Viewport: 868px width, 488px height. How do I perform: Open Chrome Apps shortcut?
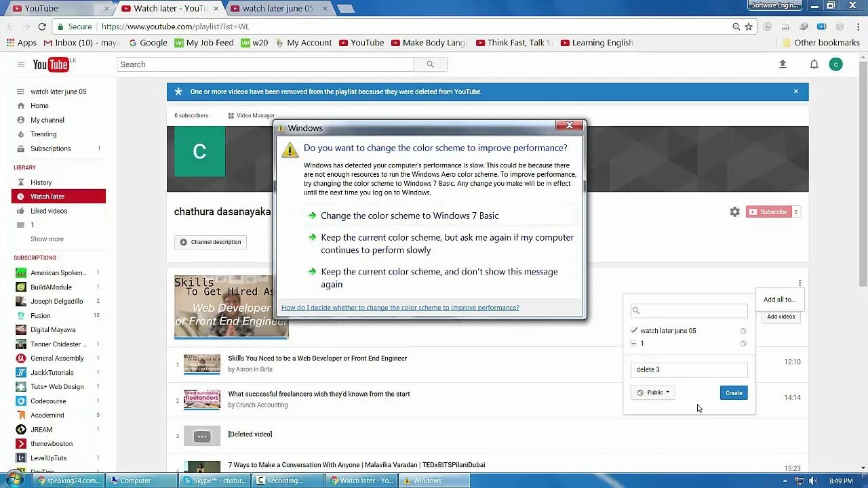tap(21, 43)
